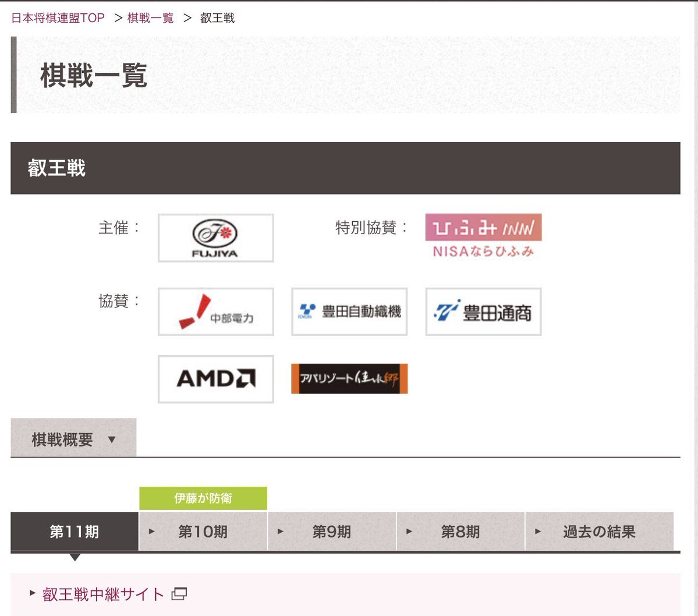Image resolution: width=698 pixels, height=616 pixels.
Task: Click the 棋戦一覧 page title
Action: pos(94,75)
